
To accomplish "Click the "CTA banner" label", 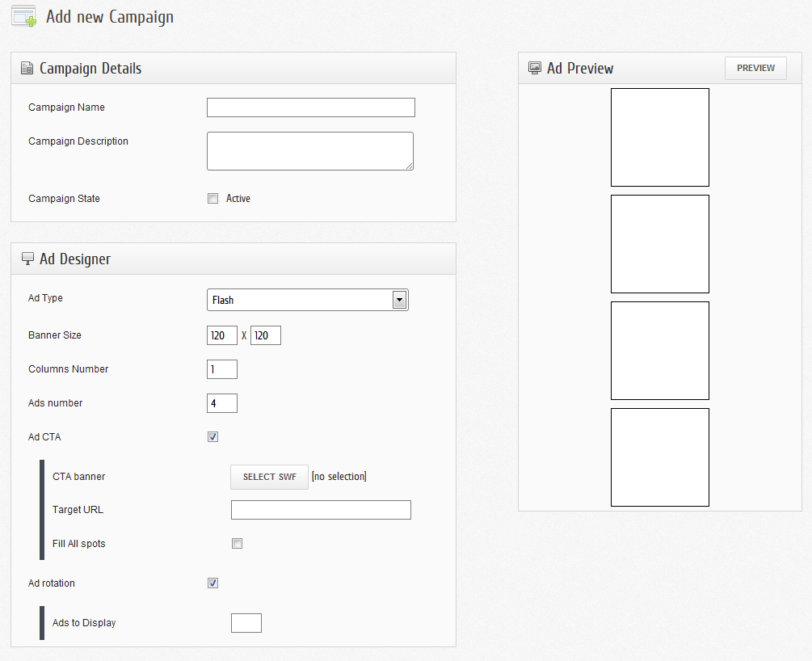I will point(78,477).
